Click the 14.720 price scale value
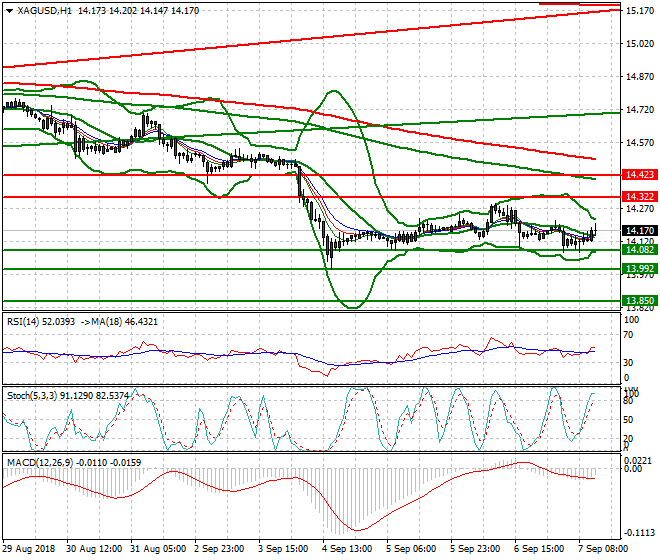 pos(640,110)
